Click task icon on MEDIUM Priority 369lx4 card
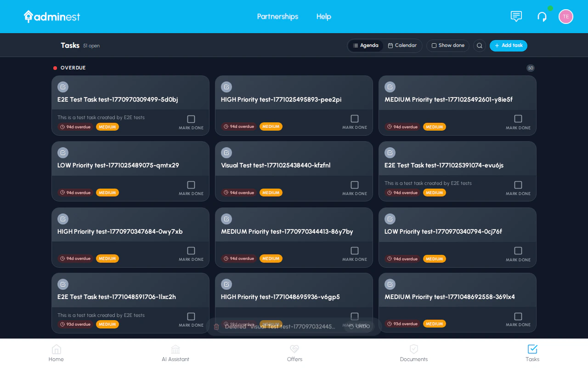 coord(390,284)
